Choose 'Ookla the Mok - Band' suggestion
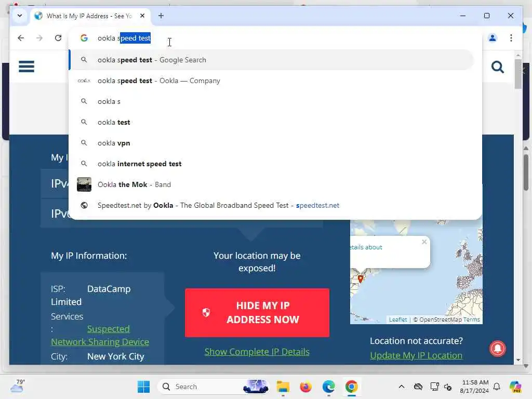This screenshot has width=532, height=399. click(271, 184)
